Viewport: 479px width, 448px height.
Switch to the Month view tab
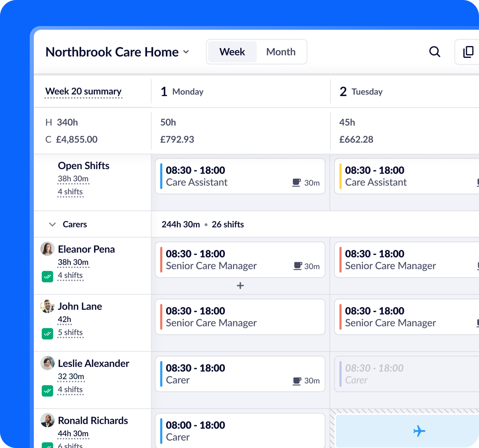tap(281, 52)
